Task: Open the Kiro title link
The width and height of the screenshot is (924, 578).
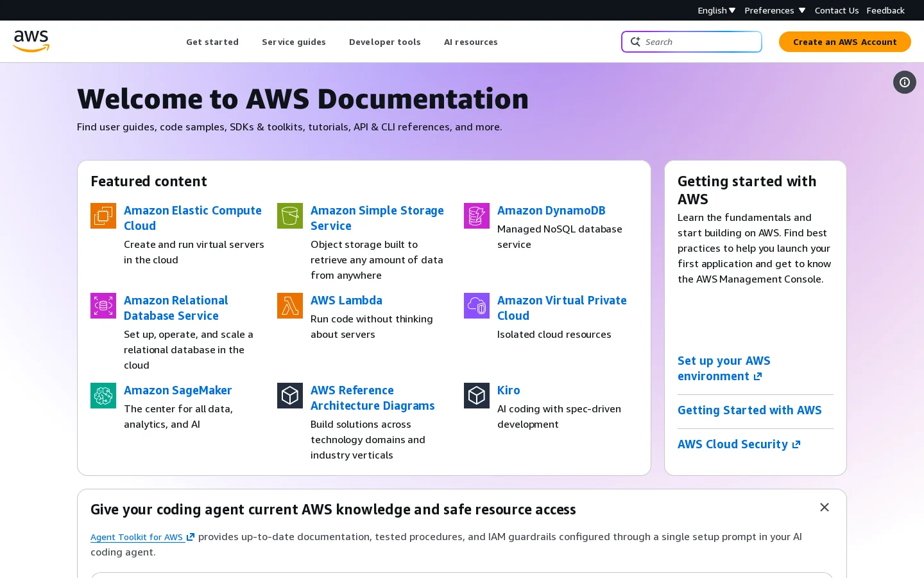Action: 509,390
